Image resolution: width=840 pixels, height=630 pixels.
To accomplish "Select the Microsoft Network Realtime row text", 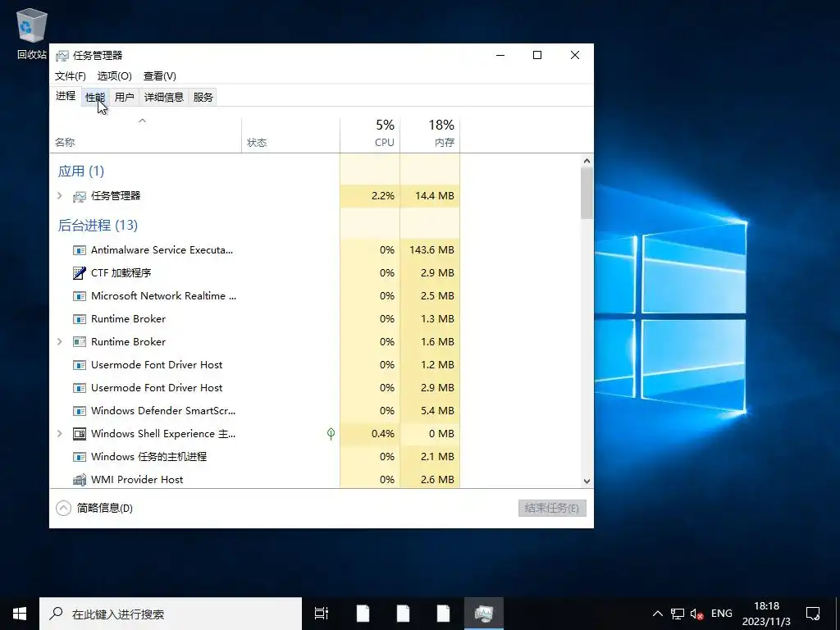I will tap(163, 295).
